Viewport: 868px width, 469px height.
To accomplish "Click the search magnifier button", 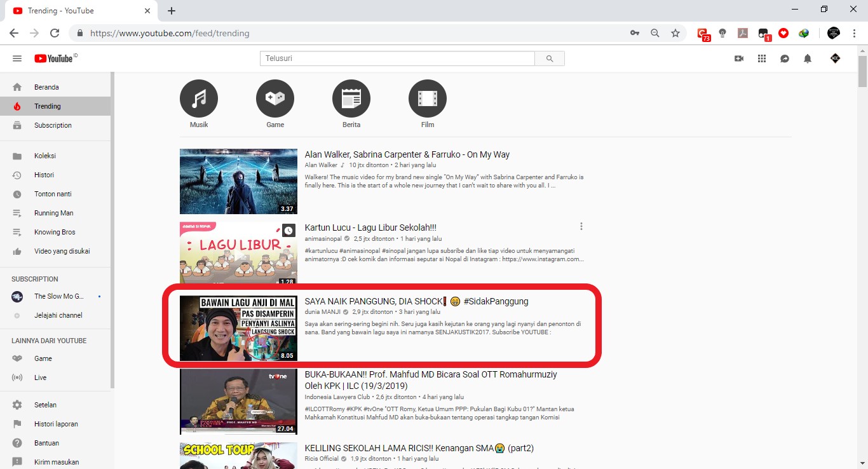I will [550, 58].
